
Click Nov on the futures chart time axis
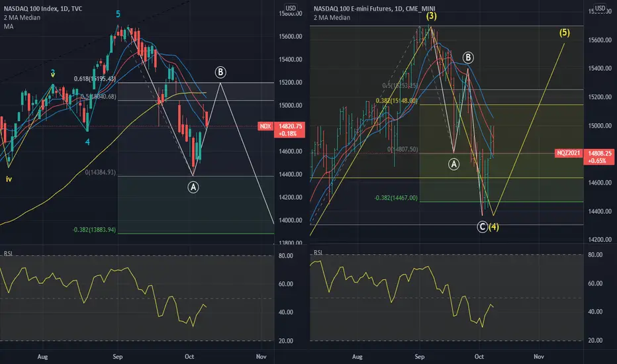tap(539, 357)
